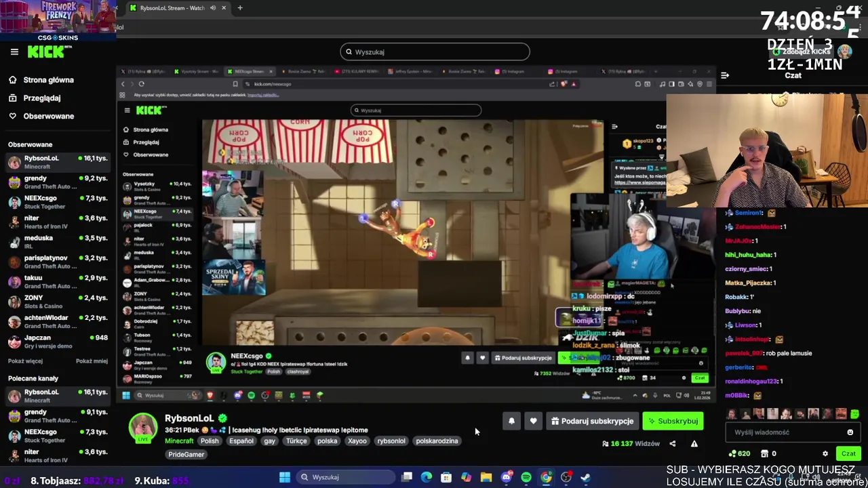
Task: Open Microsoft Edge from taskbar
Action: pos(426,477)
